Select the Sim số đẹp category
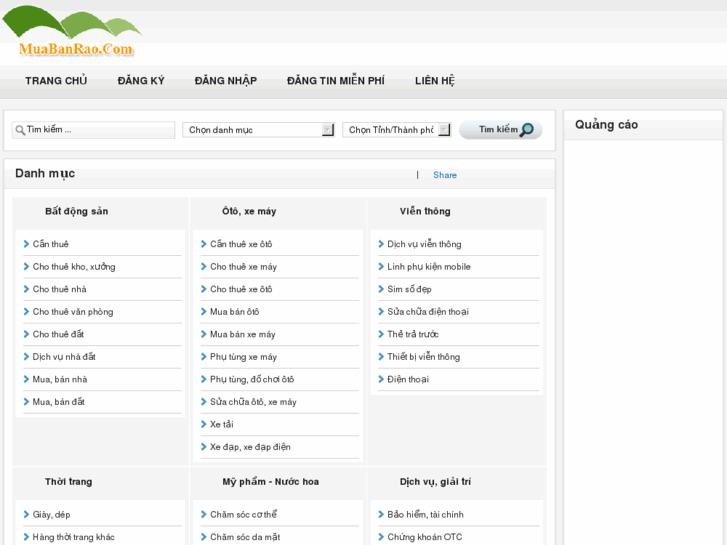 click(x=409, y=289)
